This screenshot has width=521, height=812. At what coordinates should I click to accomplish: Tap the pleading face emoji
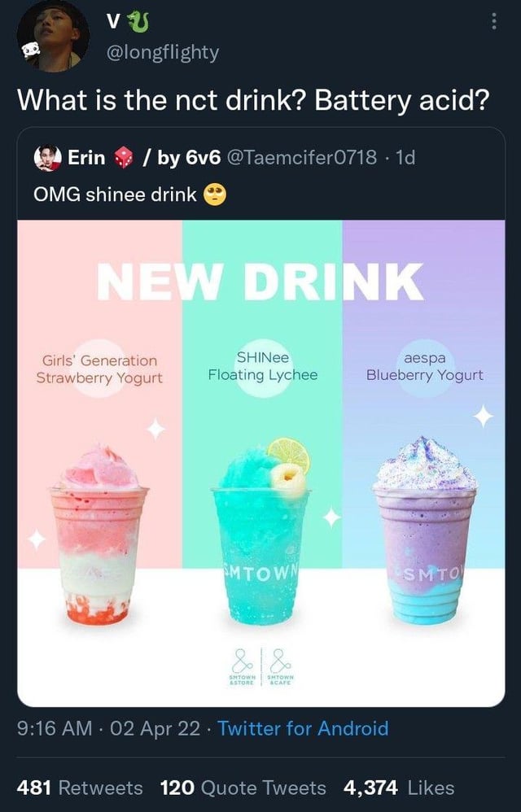(213, 195)
